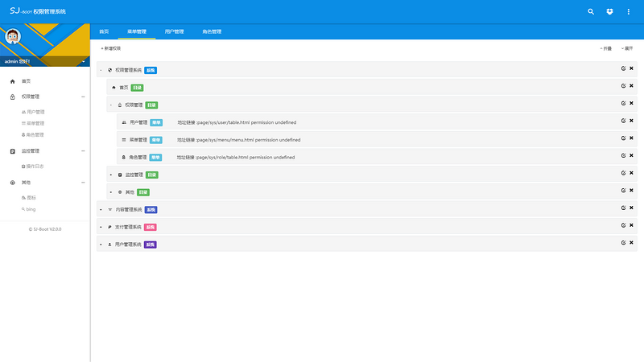Open bing in the left sidebar
This screenshot has width=644, height=362.
coord(29,209)
